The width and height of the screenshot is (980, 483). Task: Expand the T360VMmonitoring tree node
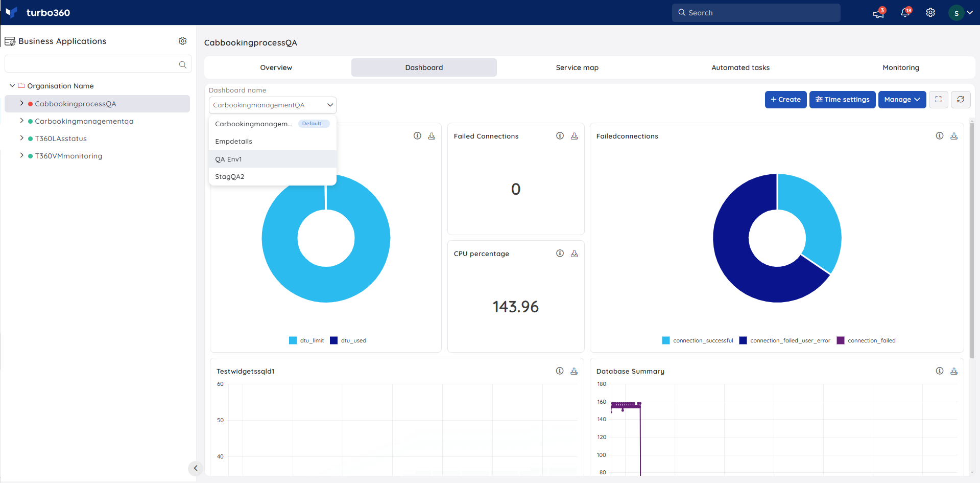(x=21, y=155)
